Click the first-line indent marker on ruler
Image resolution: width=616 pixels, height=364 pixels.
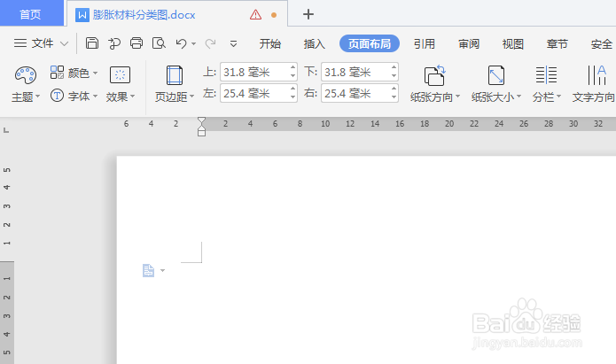(201, 120)
